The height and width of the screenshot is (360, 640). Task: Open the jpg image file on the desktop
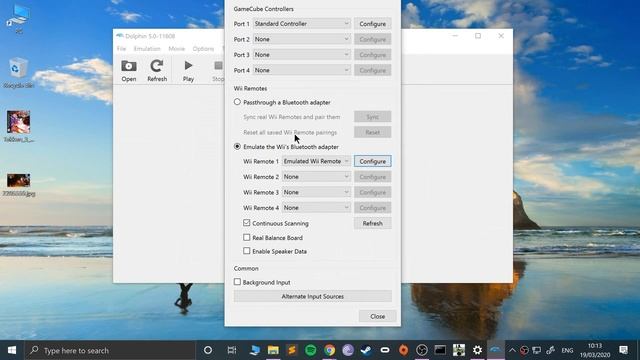18,185
